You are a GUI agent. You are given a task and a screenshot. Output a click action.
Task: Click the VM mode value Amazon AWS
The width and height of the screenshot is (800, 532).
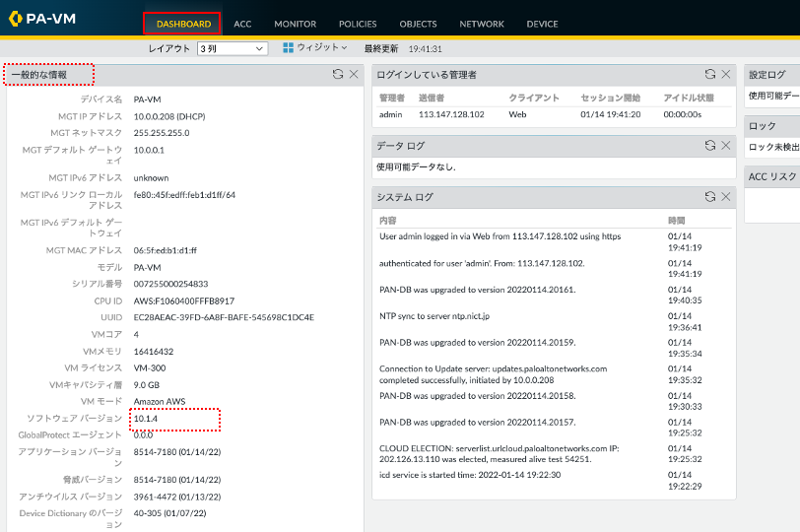coord(160,401)
